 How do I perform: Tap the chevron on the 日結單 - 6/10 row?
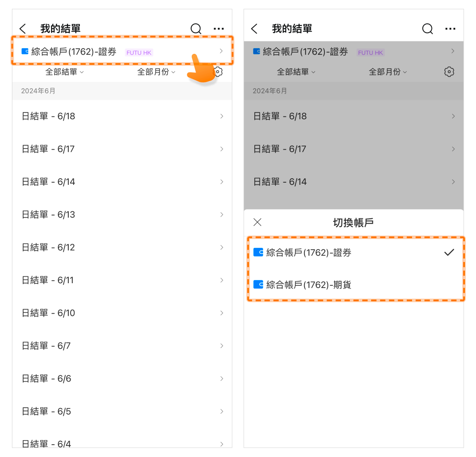[221, 313]
